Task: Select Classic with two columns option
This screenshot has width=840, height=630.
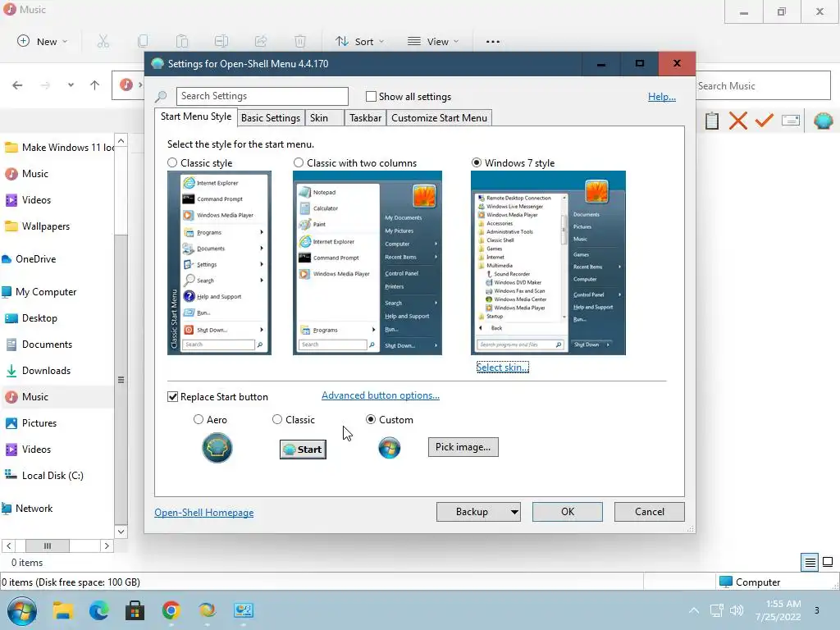Action: (299, 163)
